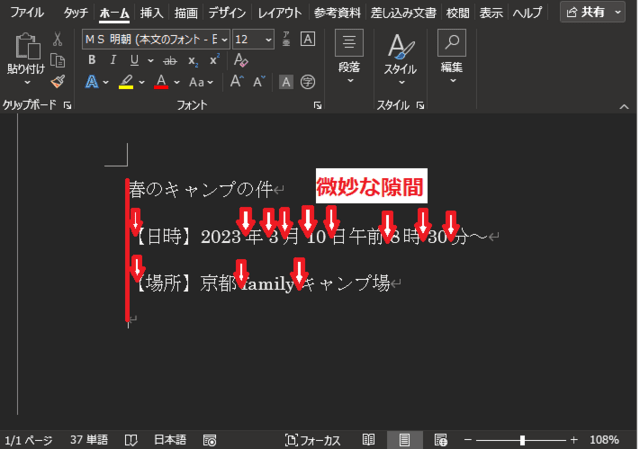
Task: Switch to the 挿入 (Insert) tab
Action: click(152, 13)
